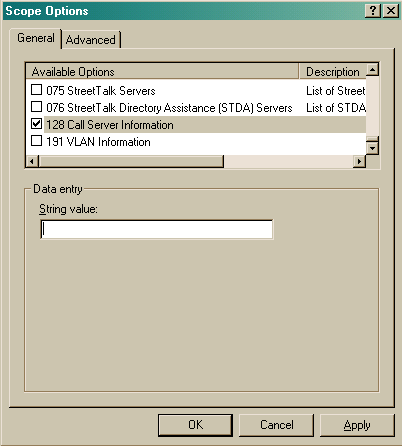Click the OK button
The image size is (402, 446).
pos(195,425)
